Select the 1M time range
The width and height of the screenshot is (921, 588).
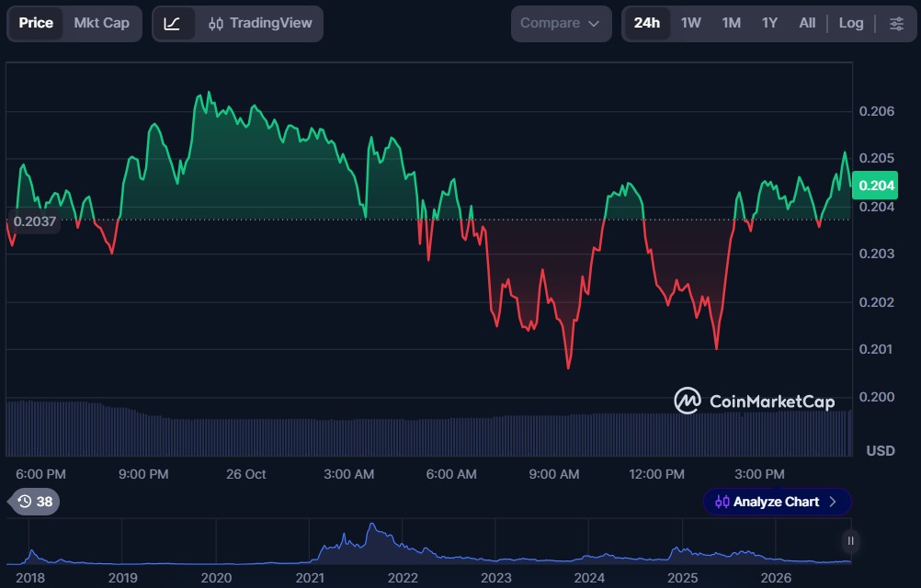pyautogui.click(x=732, y=24)
